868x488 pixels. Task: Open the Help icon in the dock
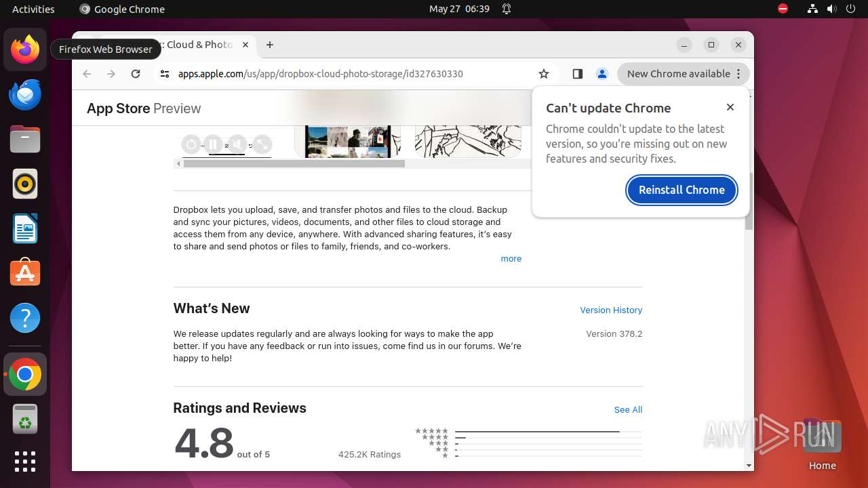tap(25, 318)
